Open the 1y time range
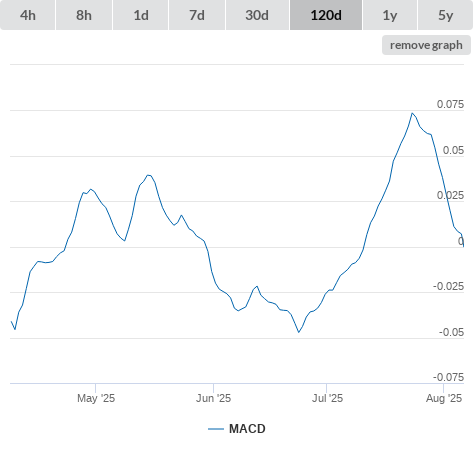Screen dimensions: 474x455 390,15
